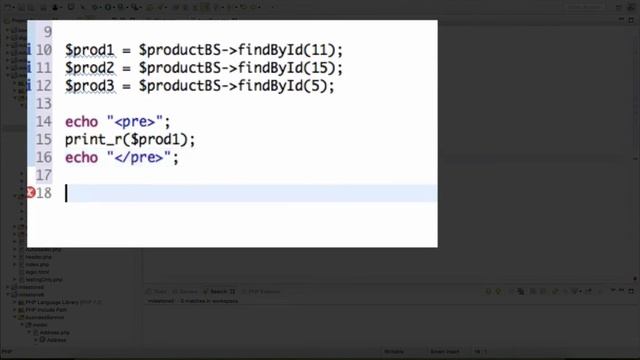Expand the Address class node
Image resolution: width=640 pixels, height=360 pixels.
(x=37, y=340)
